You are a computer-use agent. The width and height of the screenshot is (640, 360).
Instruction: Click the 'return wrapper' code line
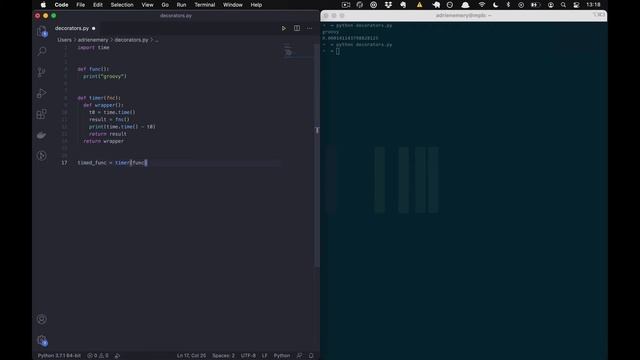click(x=104, y=141)
